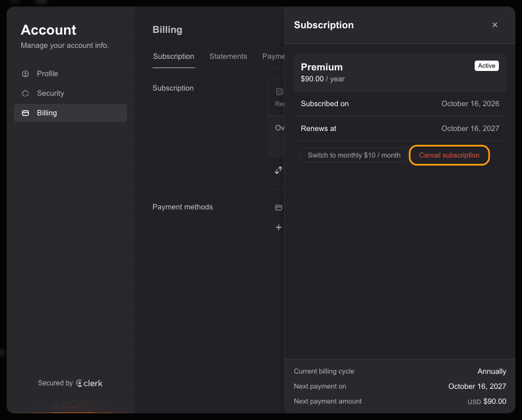Close the Subscription drawer with the X
The width and height of the screenshot is (522, 420).
tap(494, 25)
